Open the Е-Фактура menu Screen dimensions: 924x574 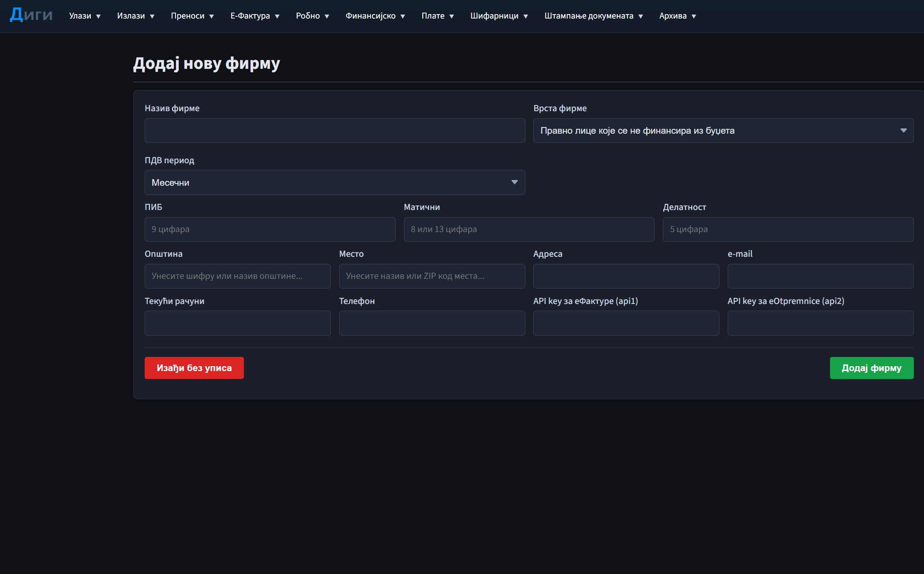pos(255,16)
